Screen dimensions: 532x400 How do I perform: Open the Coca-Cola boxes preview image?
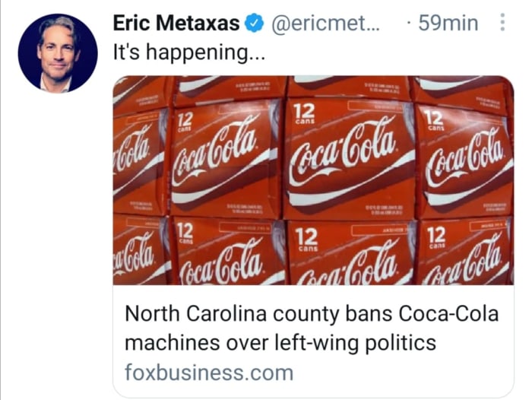click(312, 180)
